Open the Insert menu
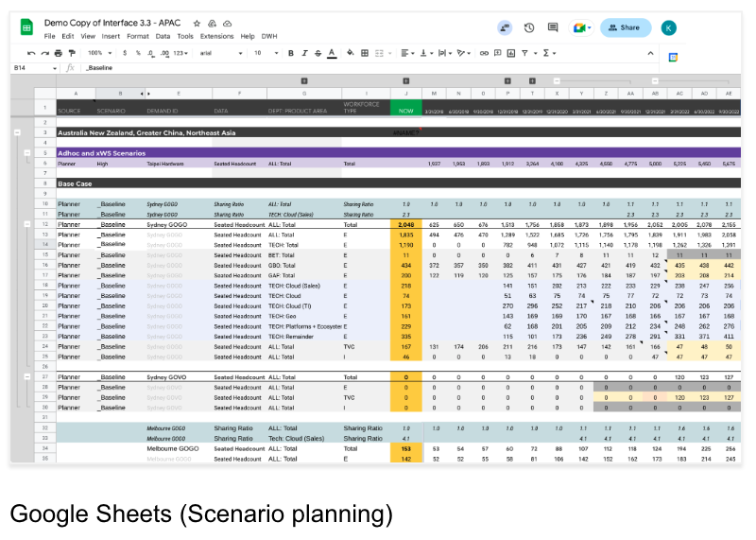Viewport: 756px width, 540px height. click(x=111, y=36)
